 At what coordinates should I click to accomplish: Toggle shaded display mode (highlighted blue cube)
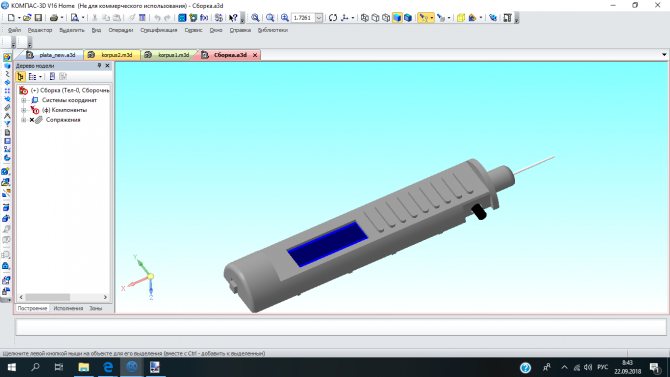pyautogui.click(x=397, y=18)
